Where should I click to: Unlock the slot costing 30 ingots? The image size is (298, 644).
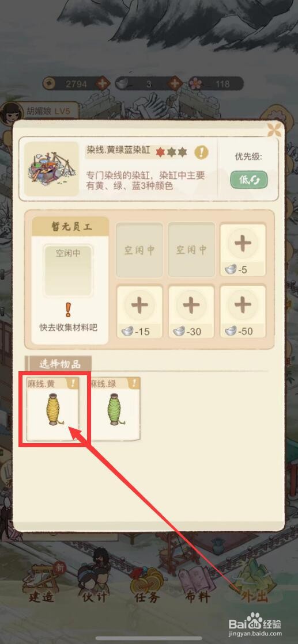pos(191,312)
